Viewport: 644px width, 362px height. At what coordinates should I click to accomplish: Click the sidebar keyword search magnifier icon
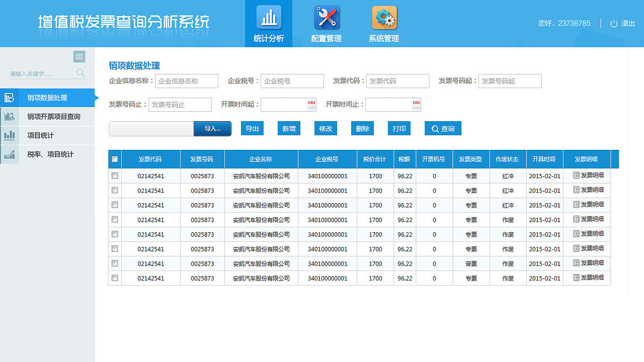point(80,73)
